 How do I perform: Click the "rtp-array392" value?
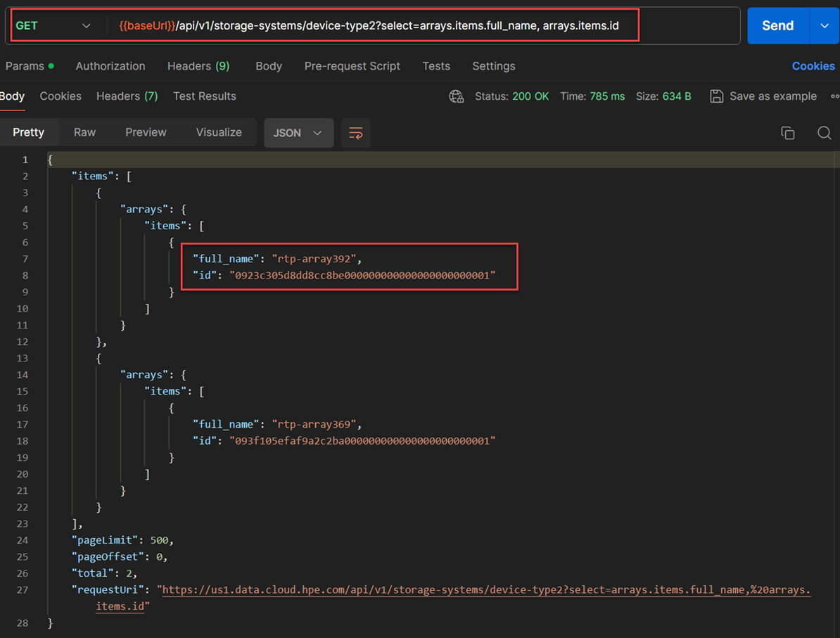[314, 259]
